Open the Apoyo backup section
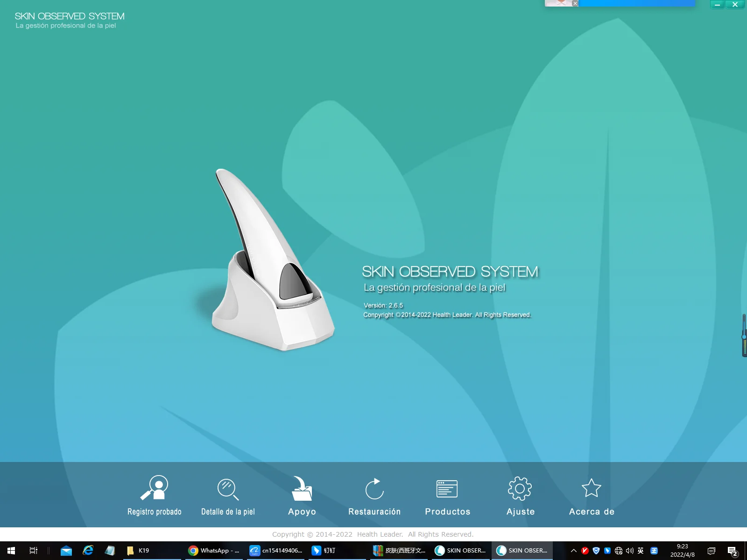The height and width of the screenshot is (560, 747). click(x=302, y=496)
